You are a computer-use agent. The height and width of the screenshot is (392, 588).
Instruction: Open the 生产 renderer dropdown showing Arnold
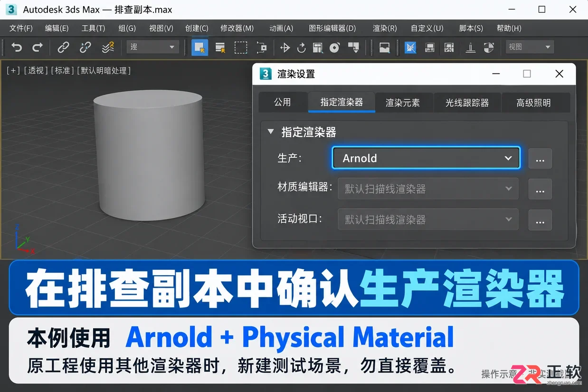(x=426, y=158)
